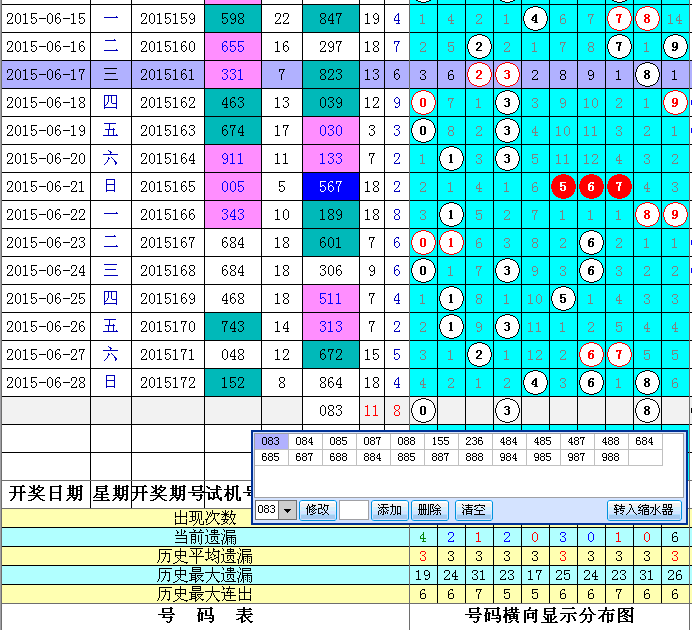Image resolution: width=692 pixels, height=630 pixels.
Task: Click the 清空 (clear) button
Action: point(474,510)
